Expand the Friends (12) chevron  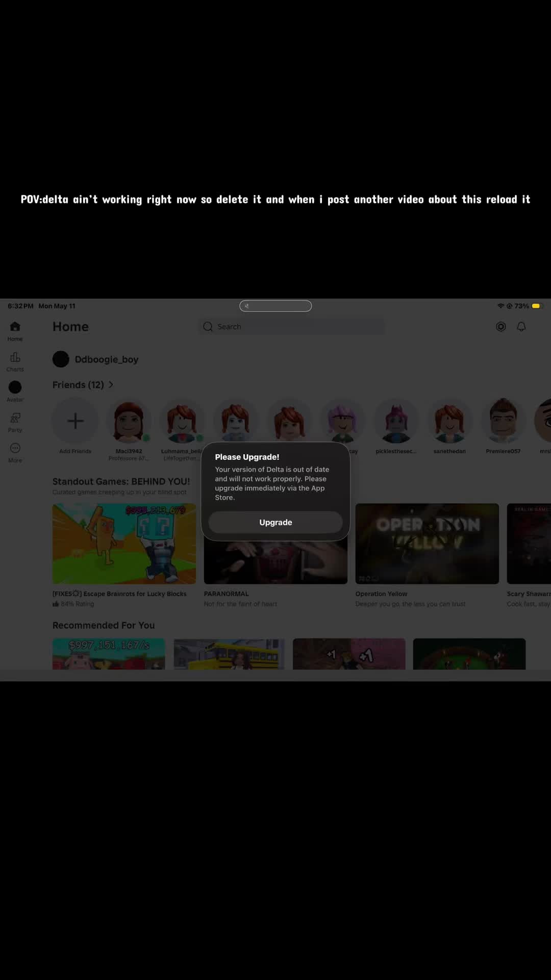tap(111, 384)
